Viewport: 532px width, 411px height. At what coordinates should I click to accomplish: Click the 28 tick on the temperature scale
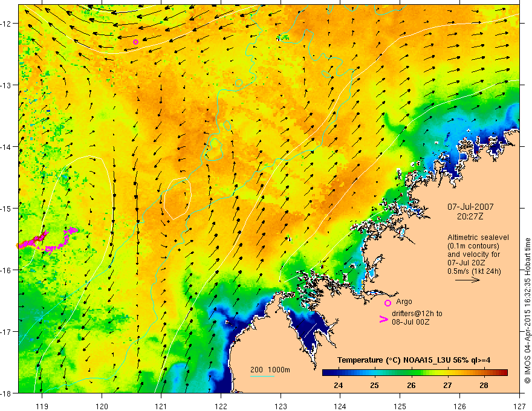click(484, 385)
